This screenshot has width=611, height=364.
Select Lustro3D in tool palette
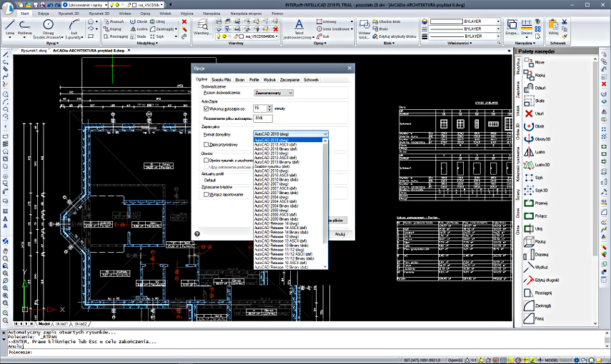(537, 165)
